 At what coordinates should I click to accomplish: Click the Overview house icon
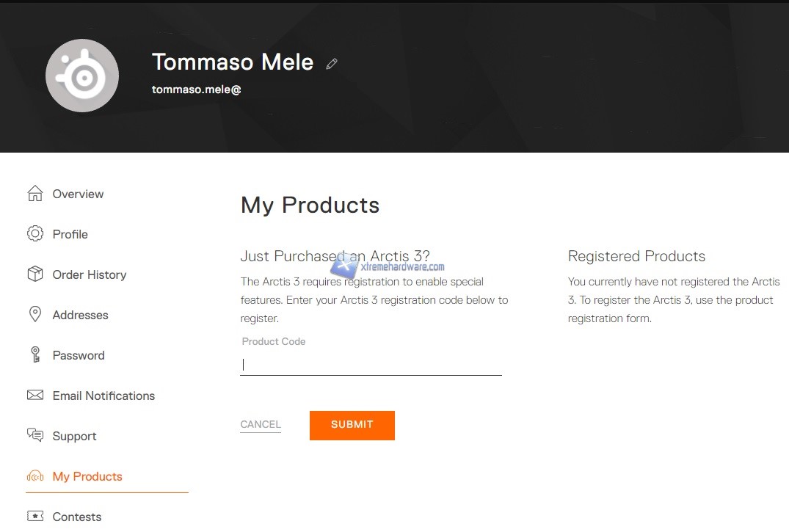pyautogui.click(x=35, y=194)
